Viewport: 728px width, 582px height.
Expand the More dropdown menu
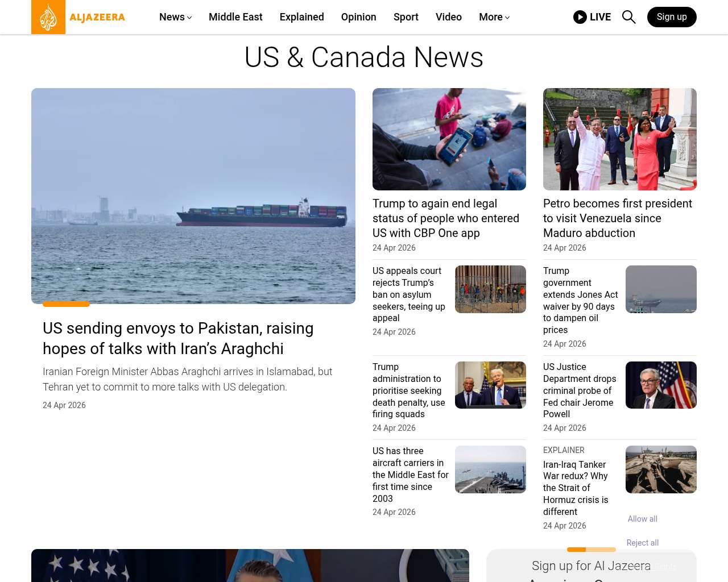[494, 17]
